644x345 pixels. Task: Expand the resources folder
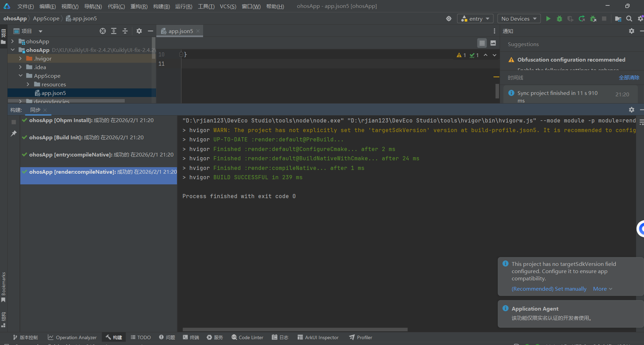click(x=28, y=84)
